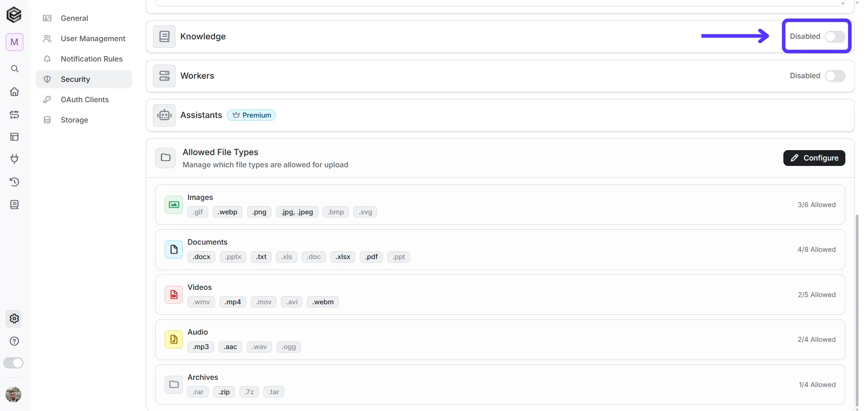Click the .mp4 video type chip
The image size is (868, 411).
click(x=233, y=302)
